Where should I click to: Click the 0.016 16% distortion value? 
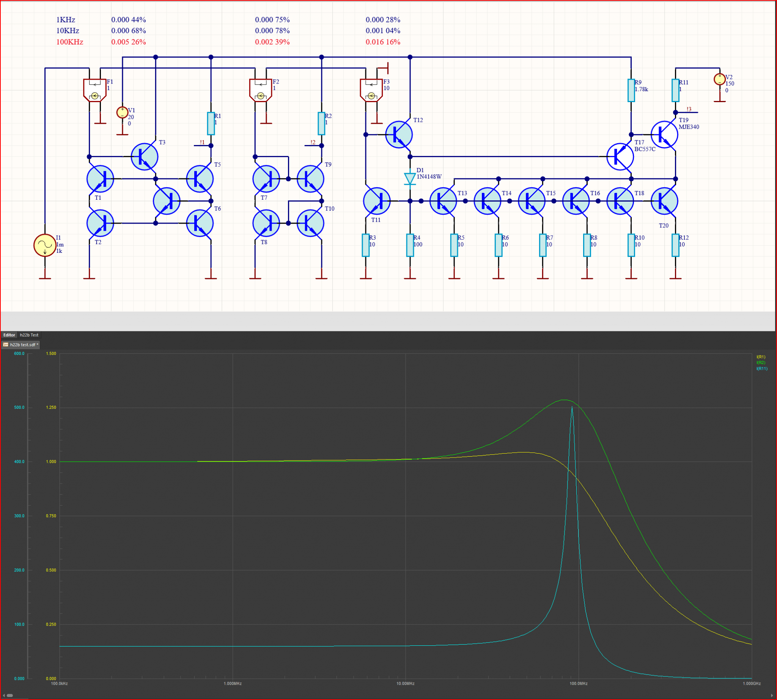pos(383,42)
